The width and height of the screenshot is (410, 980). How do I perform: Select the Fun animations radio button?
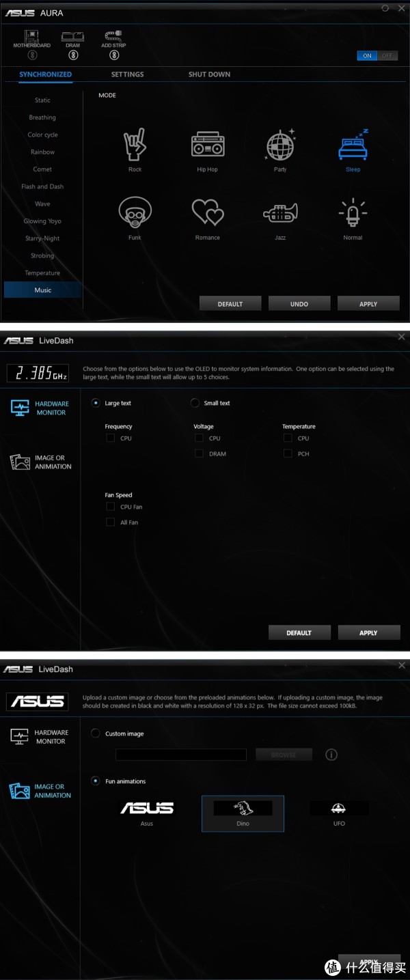pos(96,781)
